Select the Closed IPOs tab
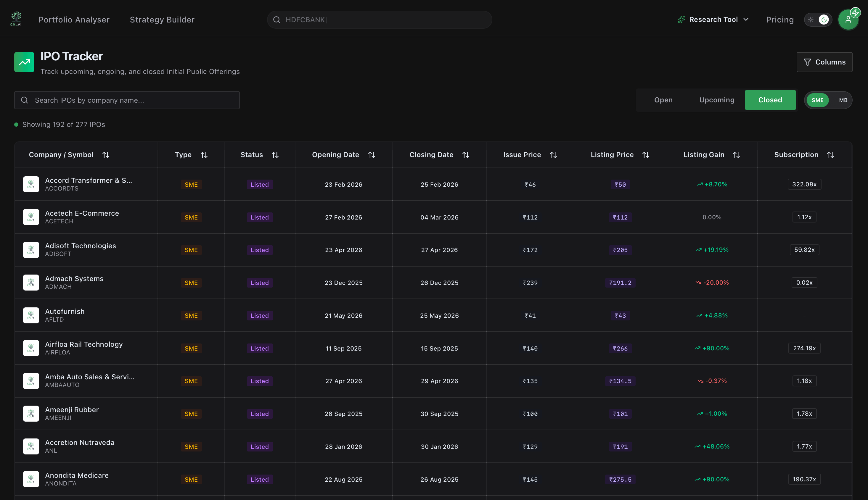The height and width of the screenshot is (500, 868). 770,100
